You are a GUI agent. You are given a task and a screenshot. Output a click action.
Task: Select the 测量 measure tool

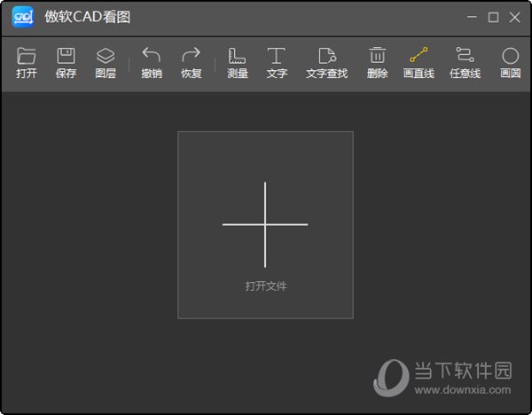coord(238,63)
